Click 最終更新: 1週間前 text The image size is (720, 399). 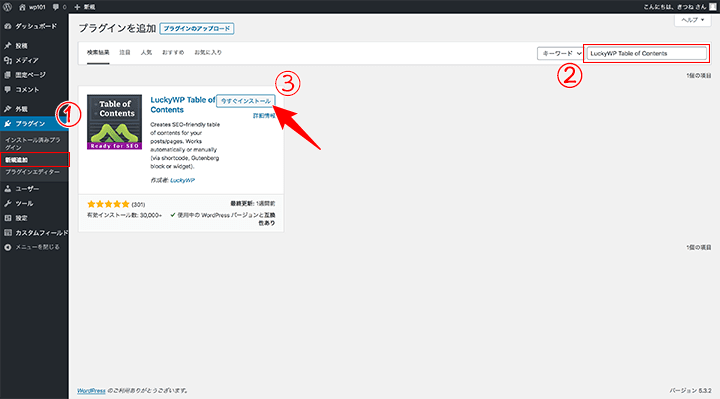pos(253,203)
